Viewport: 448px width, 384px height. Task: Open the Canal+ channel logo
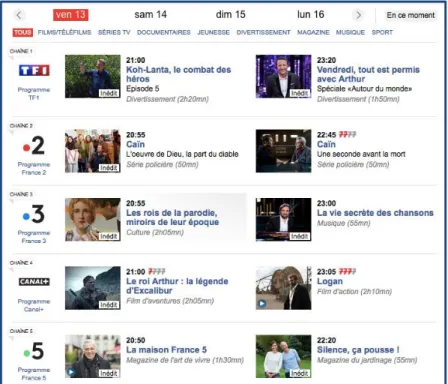(x=34, y=282)
